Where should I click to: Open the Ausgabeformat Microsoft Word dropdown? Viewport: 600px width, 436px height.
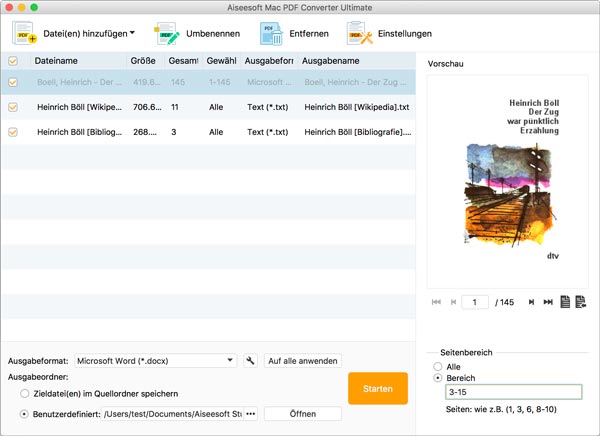[155, 361]
